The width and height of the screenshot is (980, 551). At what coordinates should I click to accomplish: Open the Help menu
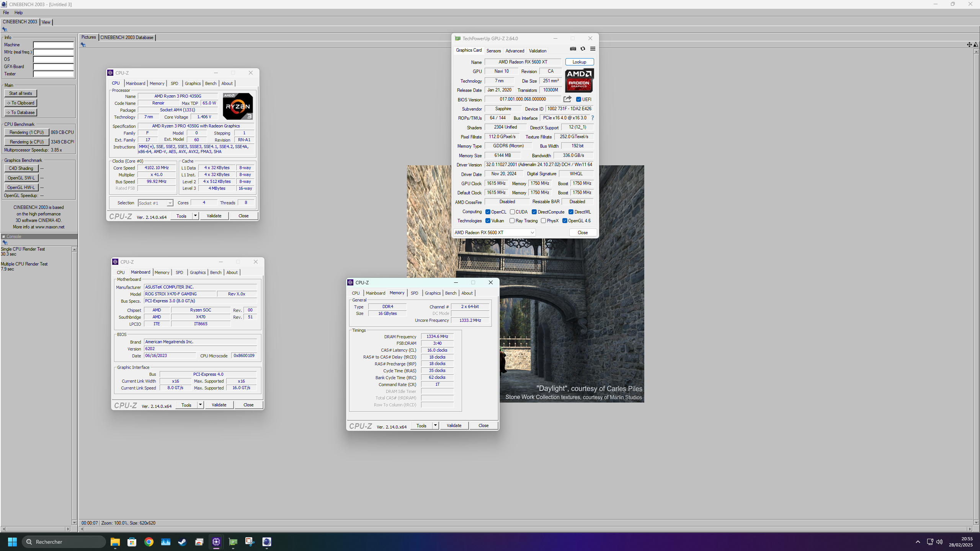pyautogui.click(x=18, y=13)
